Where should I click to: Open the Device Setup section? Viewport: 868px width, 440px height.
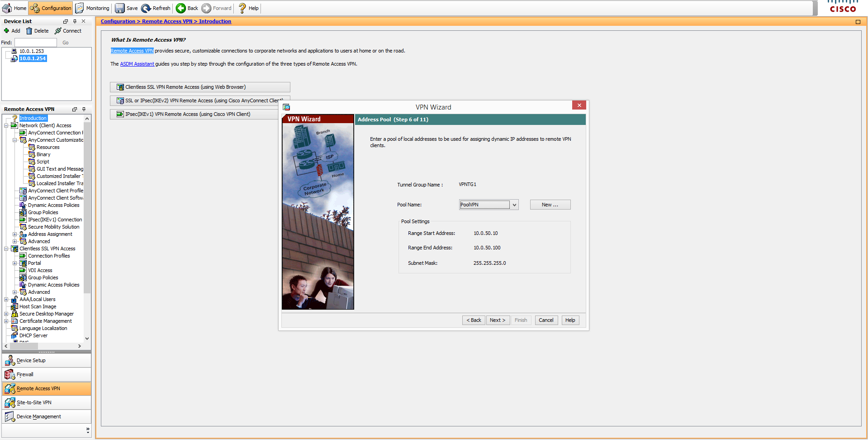click(47, 360)
